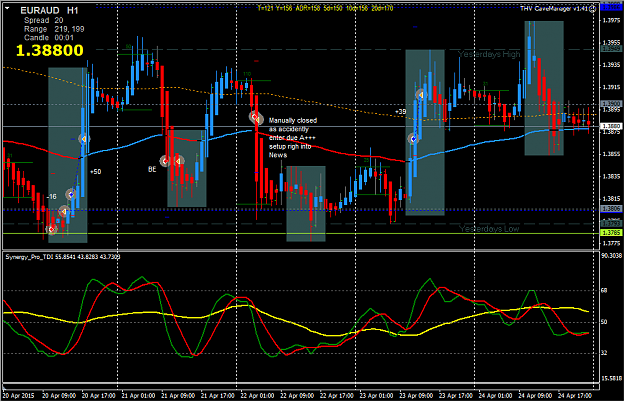Click the 1.3815 price scale value
This screenshot has width=625, height=402.
pos(612,199)
